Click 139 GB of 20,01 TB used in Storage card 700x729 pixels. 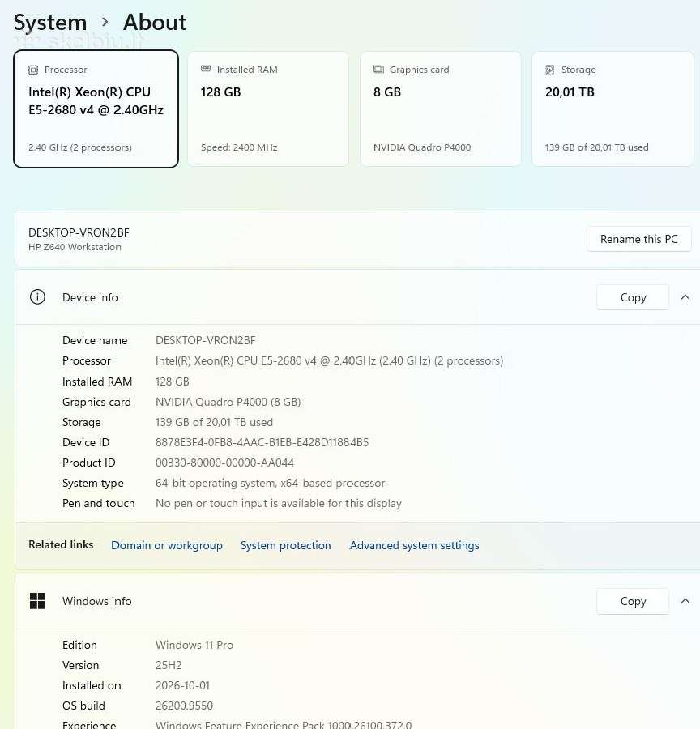596,147
